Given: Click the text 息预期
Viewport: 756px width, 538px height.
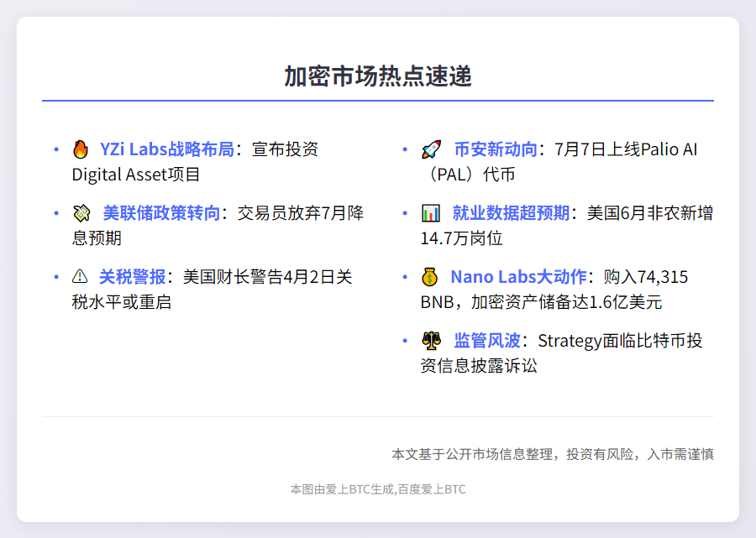Looking at the screenshot, I should [97, 238].
